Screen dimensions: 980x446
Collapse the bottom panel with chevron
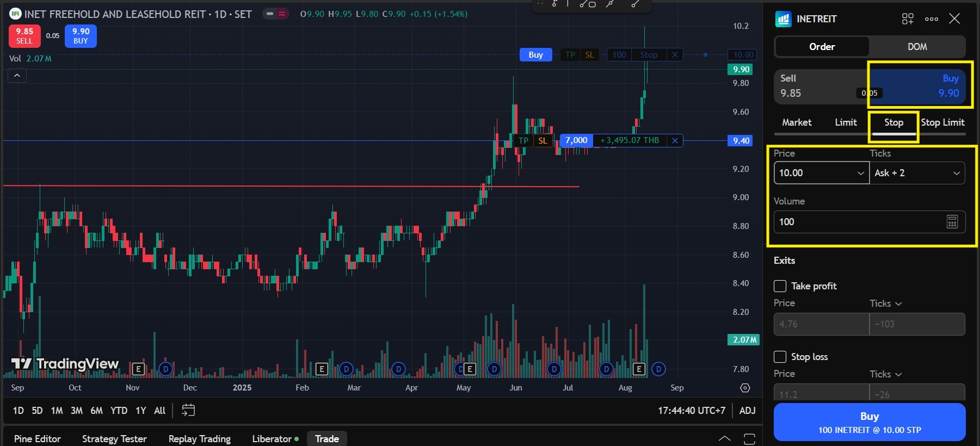(x=725, y=438)
